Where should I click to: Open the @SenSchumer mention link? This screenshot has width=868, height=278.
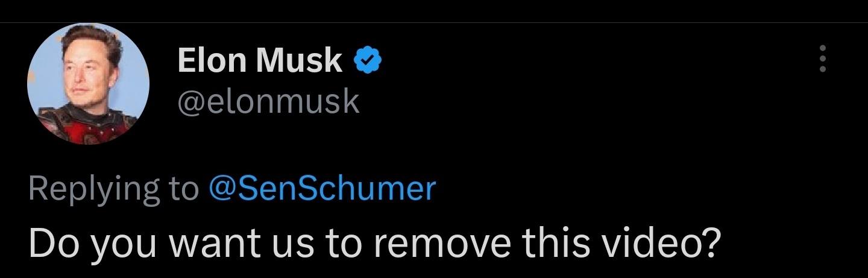pos(321,189)
